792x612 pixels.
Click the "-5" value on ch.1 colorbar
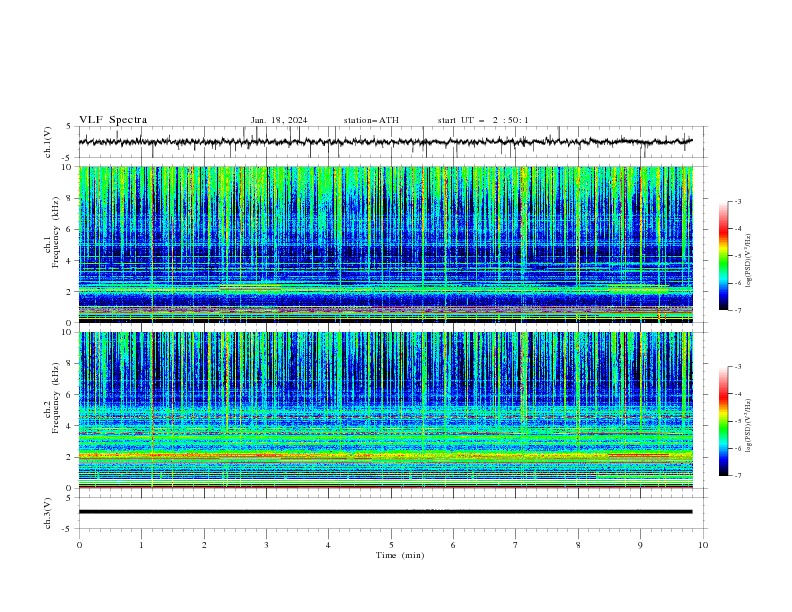coord(737,256)
